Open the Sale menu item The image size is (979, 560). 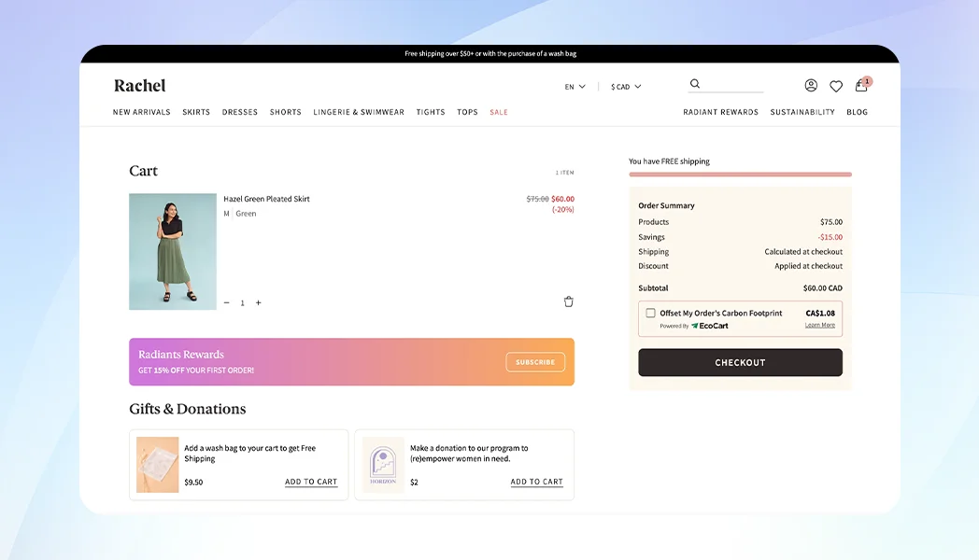499,112
